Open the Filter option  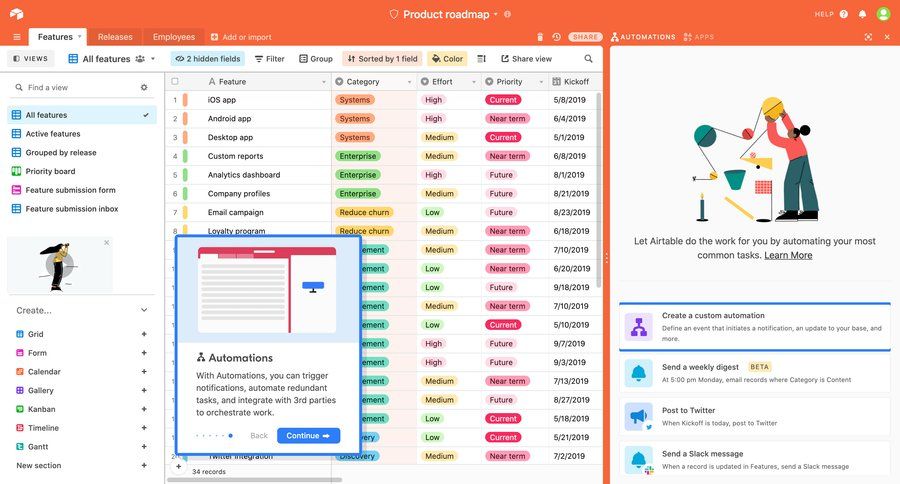click(270, 59)
